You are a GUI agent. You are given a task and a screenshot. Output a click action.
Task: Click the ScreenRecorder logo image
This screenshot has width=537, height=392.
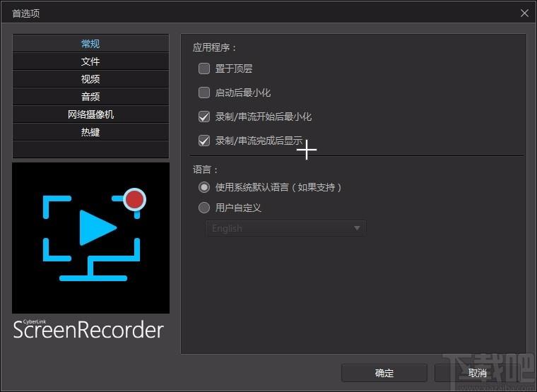90,238
